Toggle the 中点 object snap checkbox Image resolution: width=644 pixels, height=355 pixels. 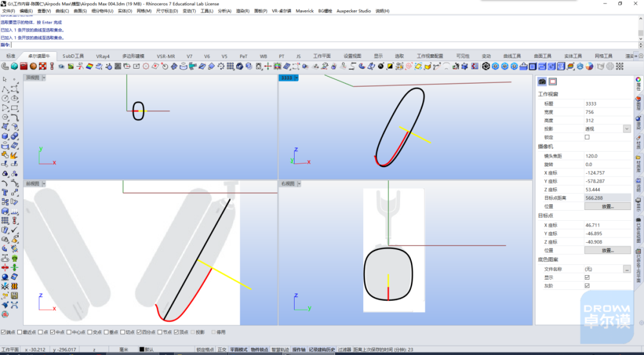[x=52, y=332]
